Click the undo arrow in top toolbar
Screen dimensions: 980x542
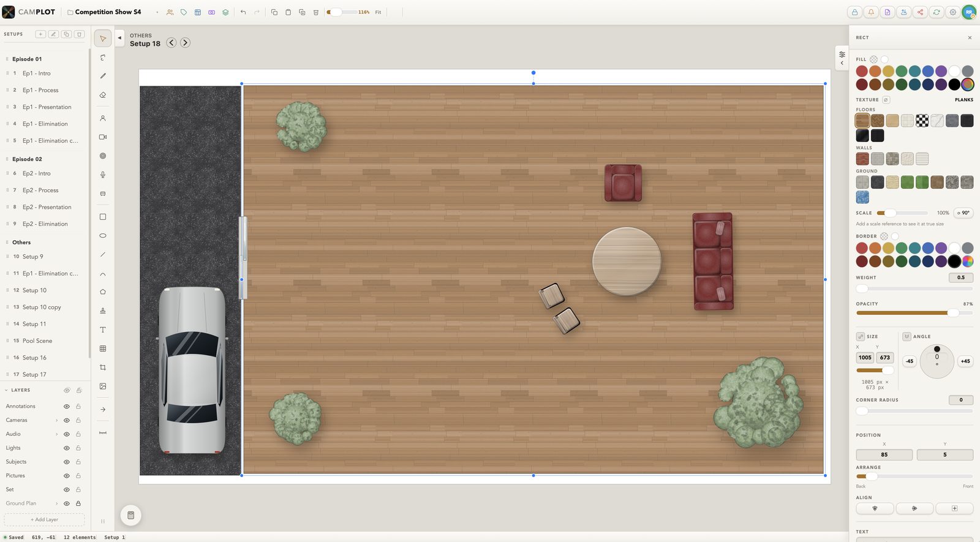click(243, 12)
